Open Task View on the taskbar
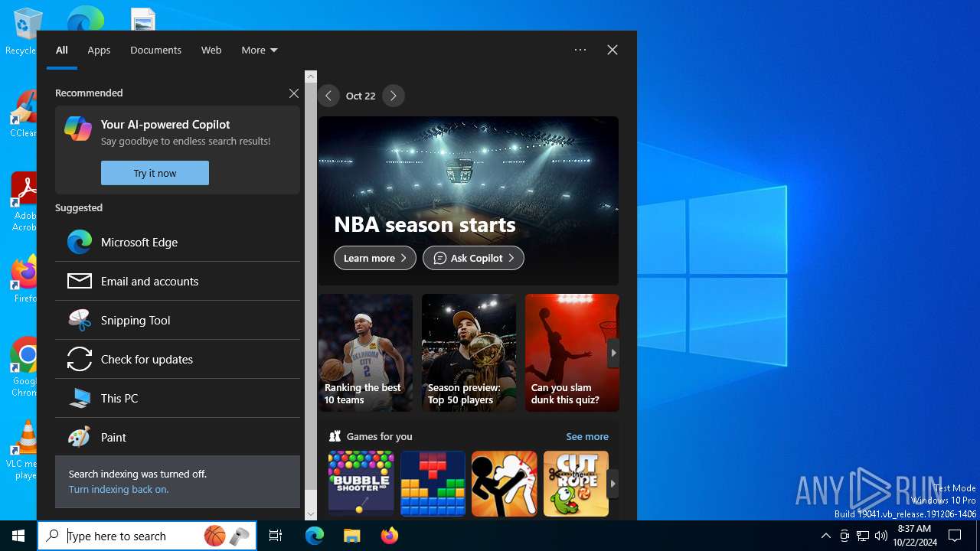The image size is (980, 551). (276, 536)
